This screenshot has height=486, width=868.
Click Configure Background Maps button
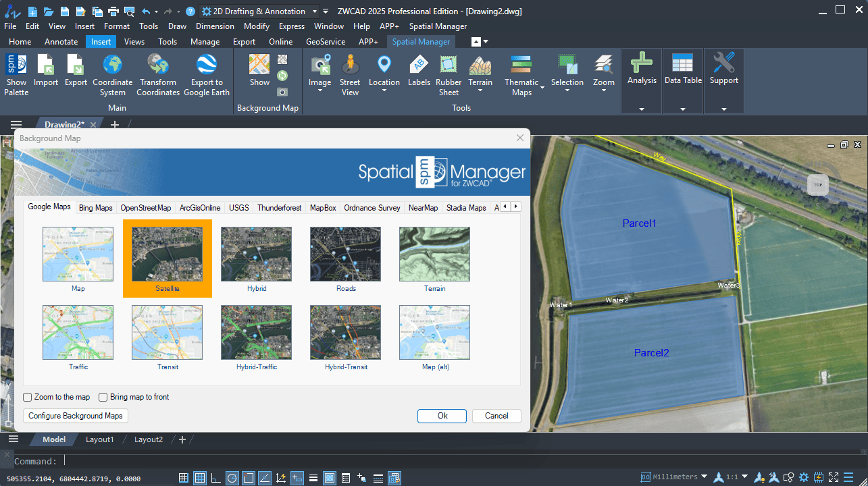click(76, 416)
